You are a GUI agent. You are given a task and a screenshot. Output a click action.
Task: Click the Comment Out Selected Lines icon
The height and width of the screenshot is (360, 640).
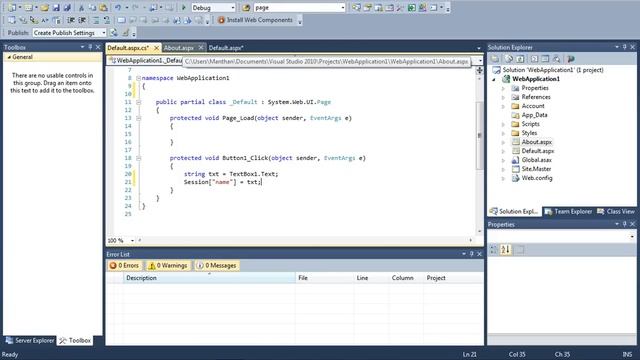(96, 20)
